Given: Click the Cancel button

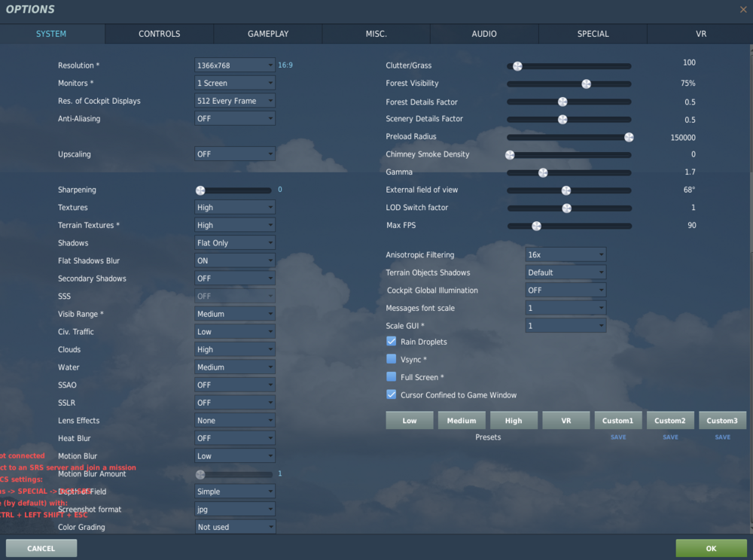Looking at the screenshot, I should [x=41, y=548].
